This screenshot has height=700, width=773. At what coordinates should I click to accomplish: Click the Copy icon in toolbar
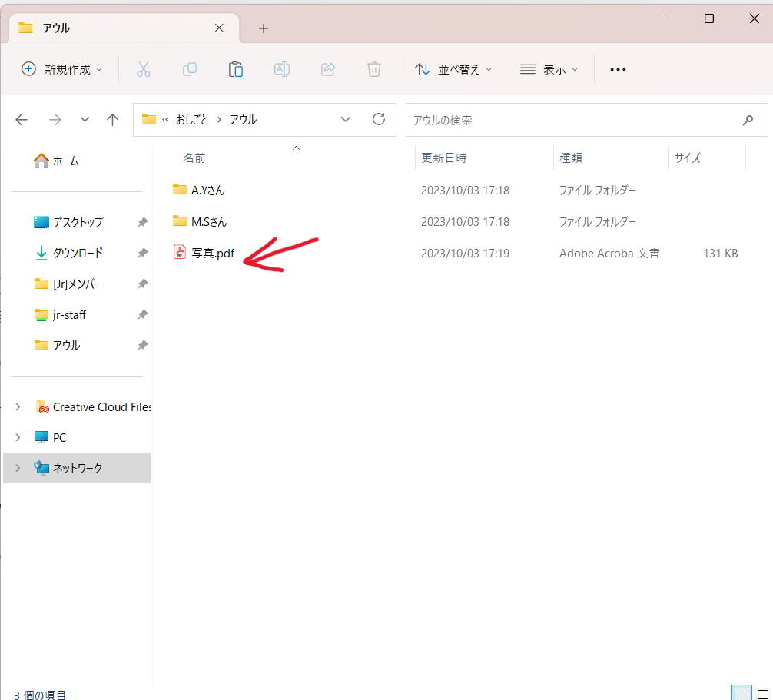[x=190, y=69]
